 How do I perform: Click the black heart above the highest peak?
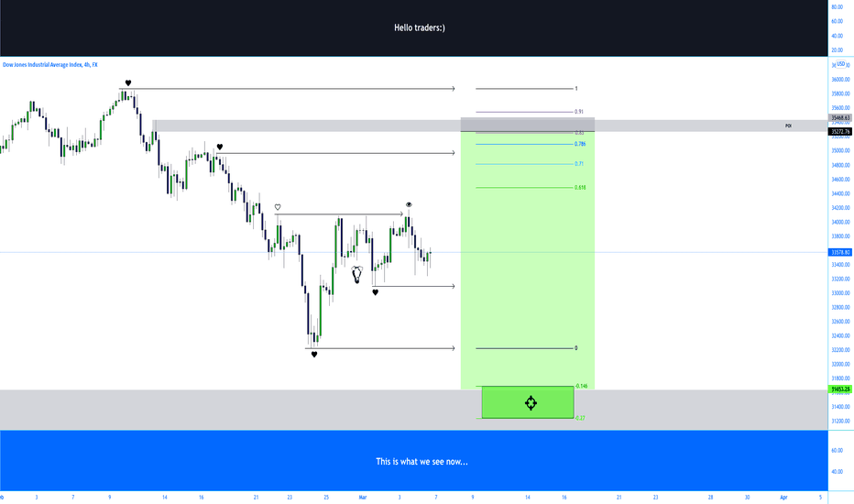coord(128,82)
